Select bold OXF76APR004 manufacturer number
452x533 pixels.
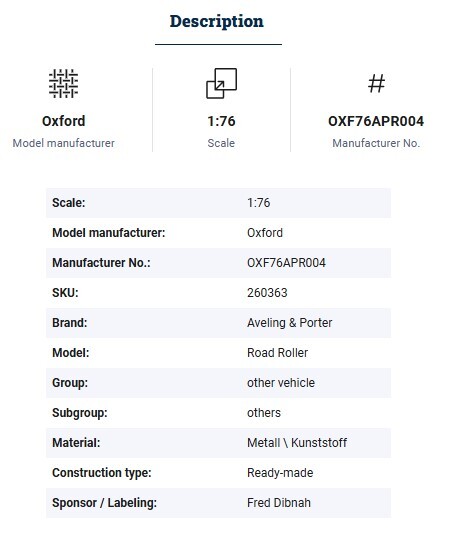376,121
